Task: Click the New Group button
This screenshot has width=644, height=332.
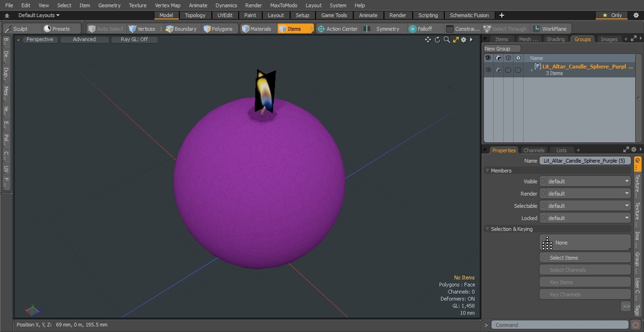Action: coord(502,49)
